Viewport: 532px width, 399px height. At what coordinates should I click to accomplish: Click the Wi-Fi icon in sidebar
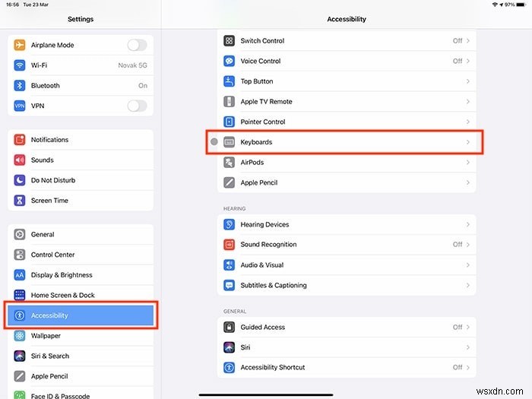coord(20,65)
